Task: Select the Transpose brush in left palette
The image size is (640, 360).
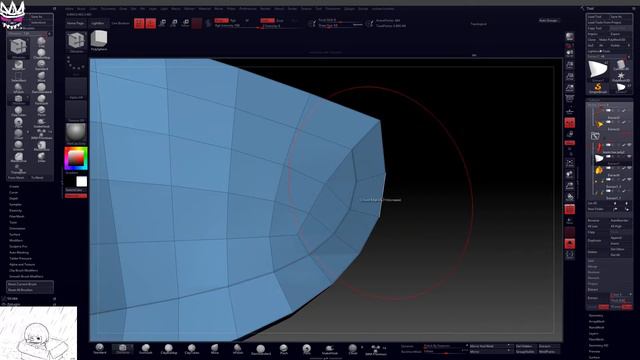Action: (x=18, y=169)
